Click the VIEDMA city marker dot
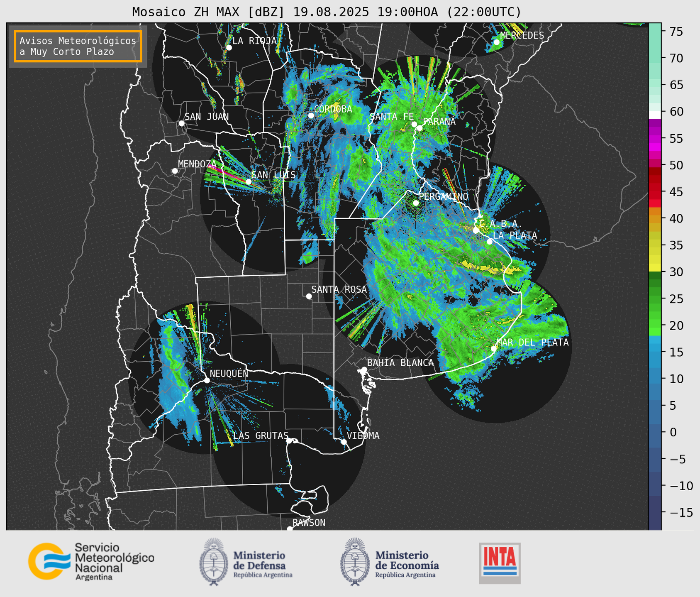This screenshot has width=700, height=597. tap(344, 442)
